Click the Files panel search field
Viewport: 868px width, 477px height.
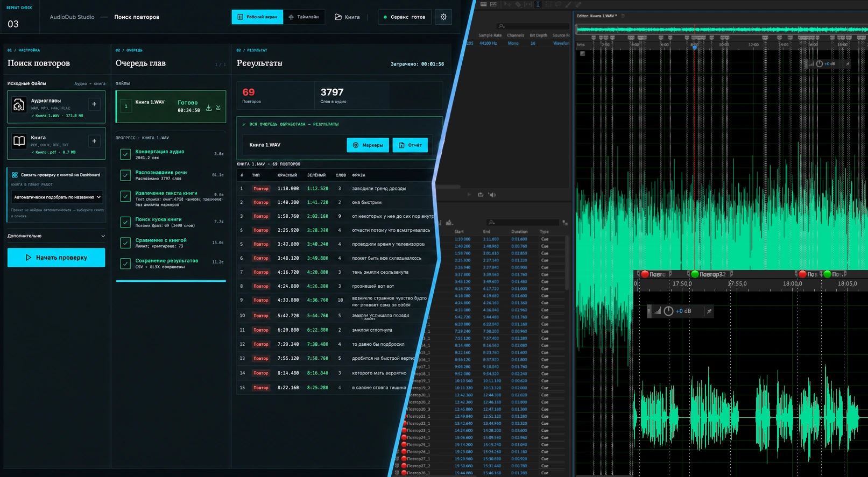533,26
